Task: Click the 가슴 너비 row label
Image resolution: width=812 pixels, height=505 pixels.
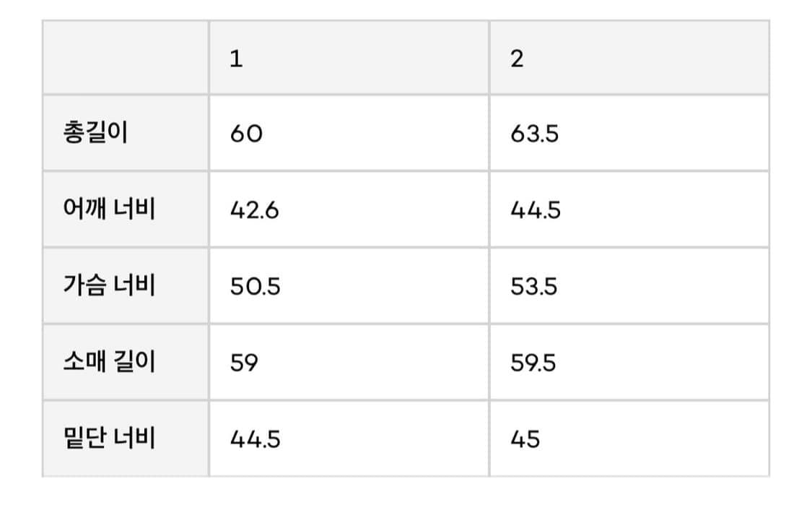Action: [109, 285]
